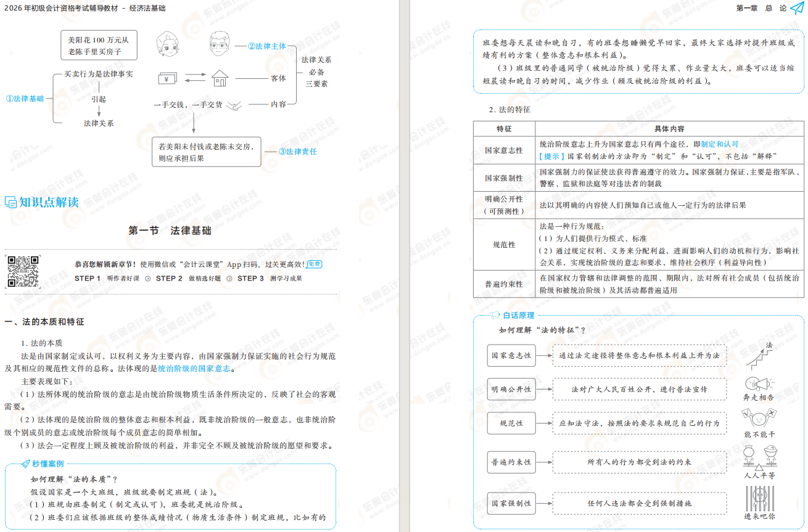Click the 知识点解读 heading icon
808x532 pixels.
click(x=10, y=202)
